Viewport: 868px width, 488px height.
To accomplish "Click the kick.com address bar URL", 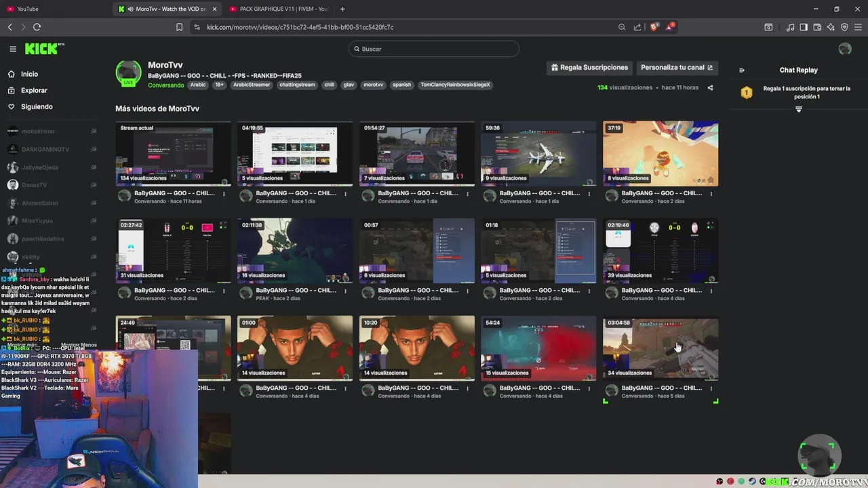I will coord(300,27).
